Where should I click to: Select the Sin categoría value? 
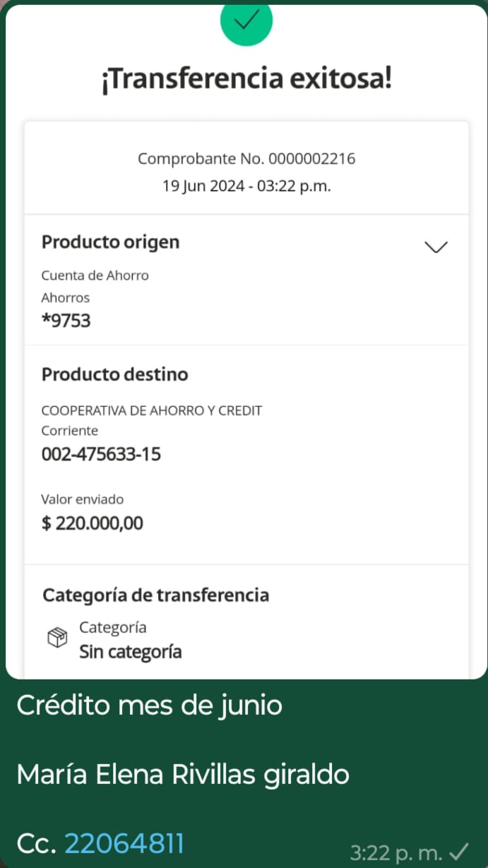(130, 651)
